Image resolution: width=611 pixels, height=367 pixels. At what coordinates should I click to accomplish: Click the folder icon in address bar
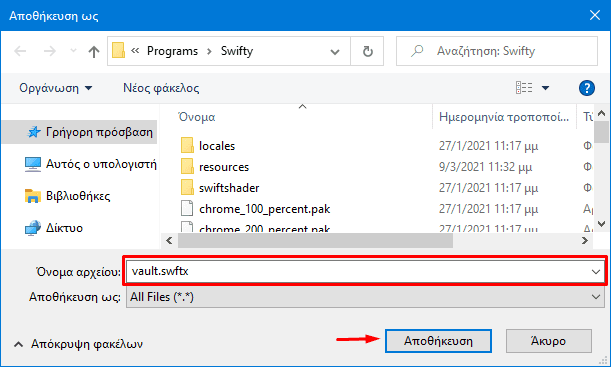[118, 51]
